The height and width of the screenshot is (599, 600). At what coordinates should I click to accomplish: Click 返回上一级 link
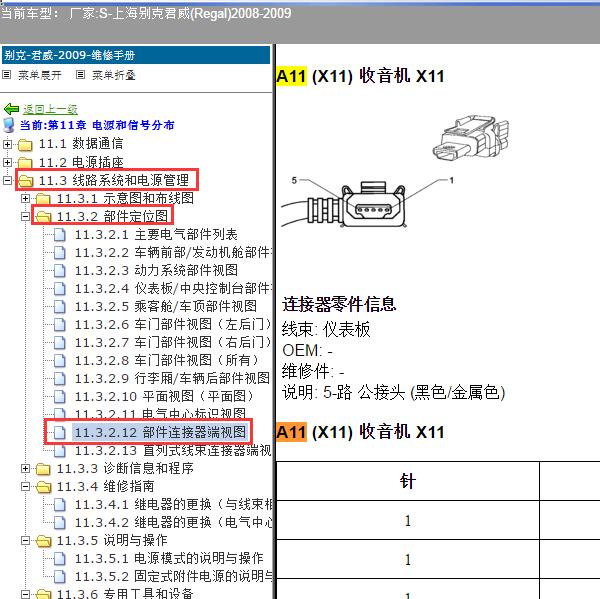tap(50, 109)
